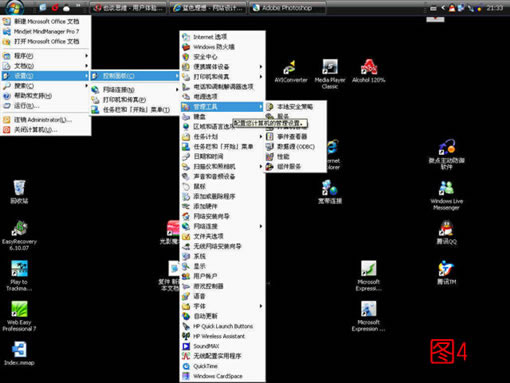The image size is (510, 383).
Task: Launch the Media Player Classic desktop icon
Action: coord(330,74)
